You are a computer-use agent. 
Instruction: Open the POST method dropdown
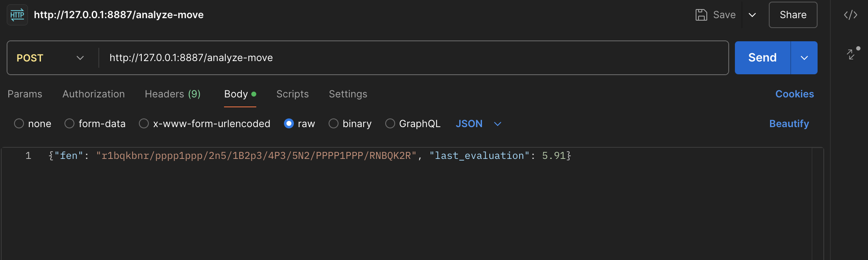coord(50,58)
